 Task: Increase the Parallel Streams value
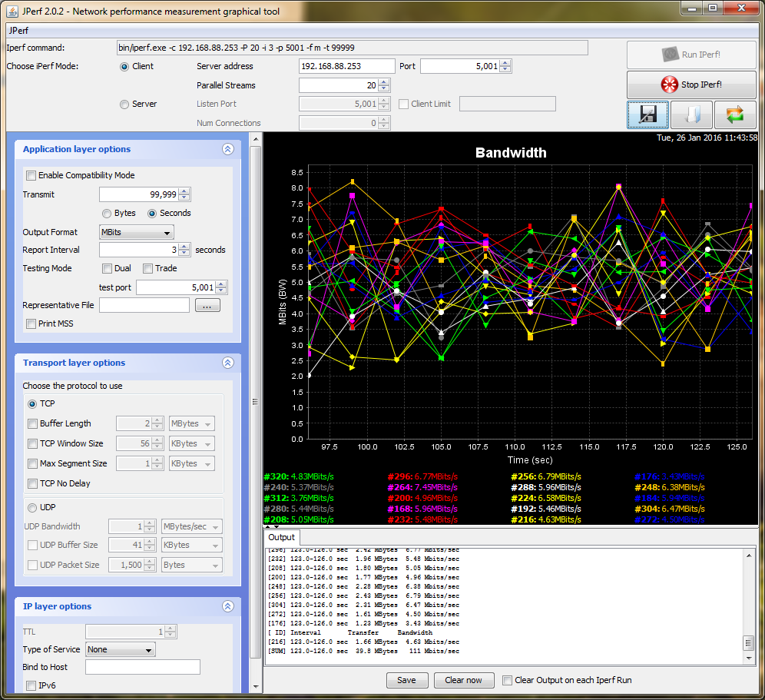click(384, 82)
